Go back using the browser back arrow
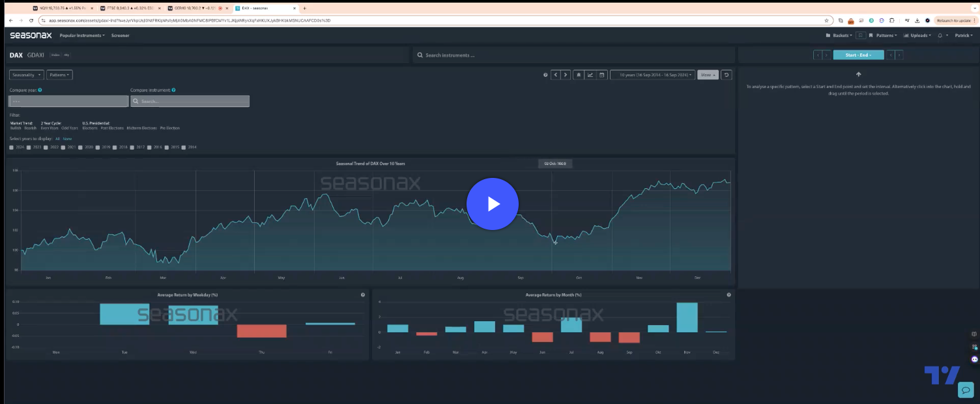 11,20
